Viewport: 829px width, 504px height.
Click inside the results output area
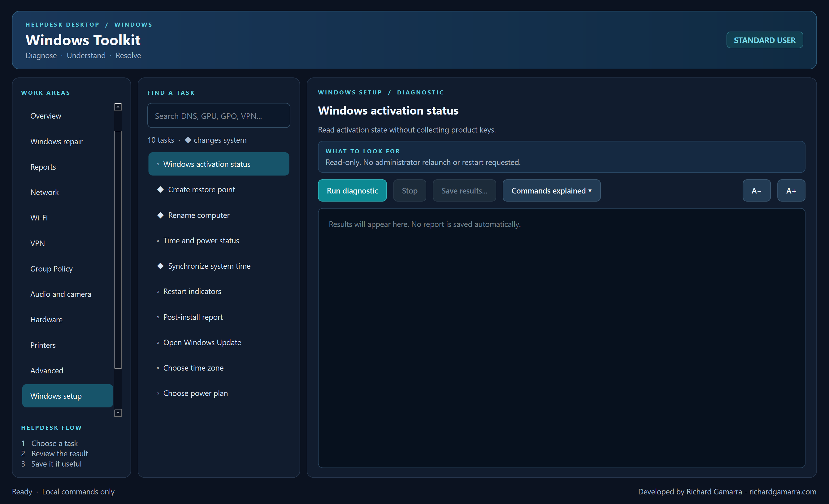click(x=562, y=338)
